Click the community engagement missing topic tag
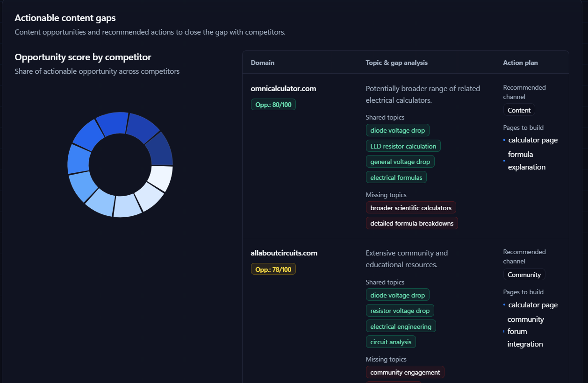 (x=405, y=372)
